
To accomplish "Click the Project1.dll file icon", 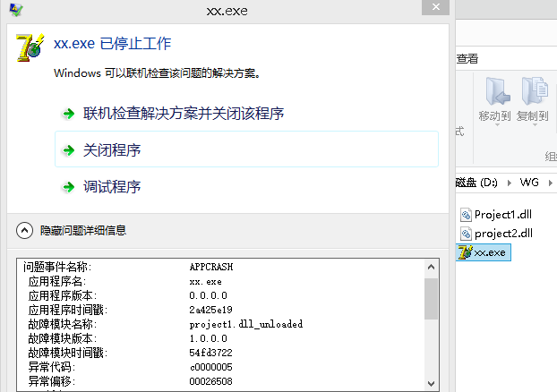I will pyautogui.click(x=466, y=215).
